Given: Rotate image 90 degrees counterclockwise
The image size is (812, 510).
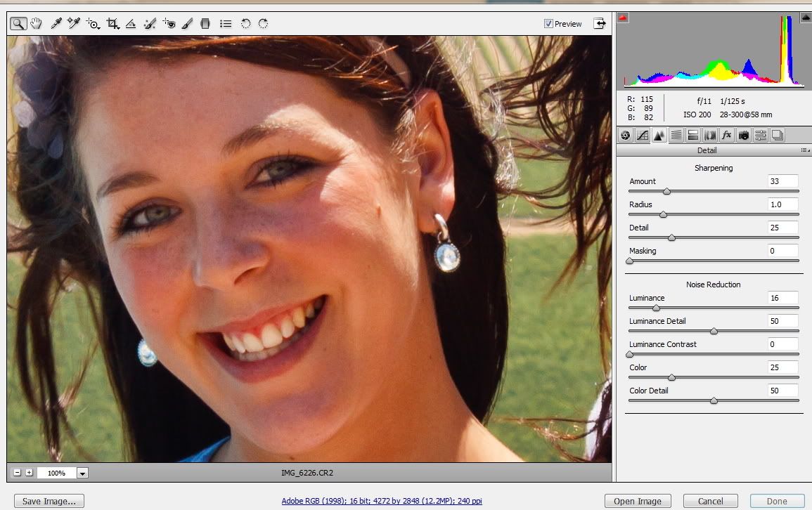Looking at the screenshot, I should [x=245, y=24].
